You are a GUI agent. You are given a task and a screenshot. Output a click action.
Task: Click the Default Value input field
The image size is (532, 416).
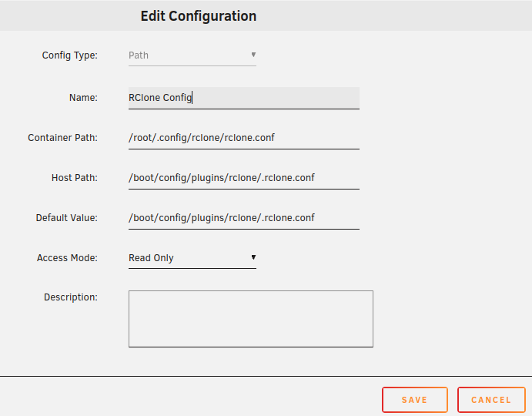coord(243,218)
